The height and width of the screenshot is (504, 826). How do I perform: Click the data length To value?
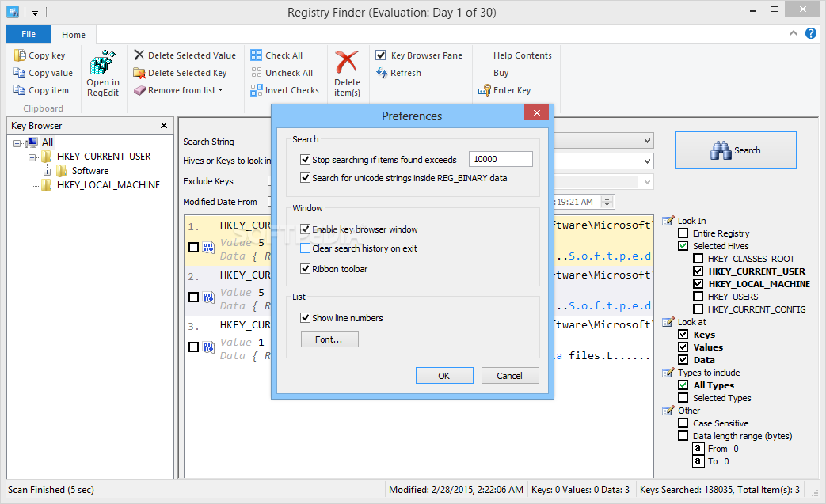point(726,461)
